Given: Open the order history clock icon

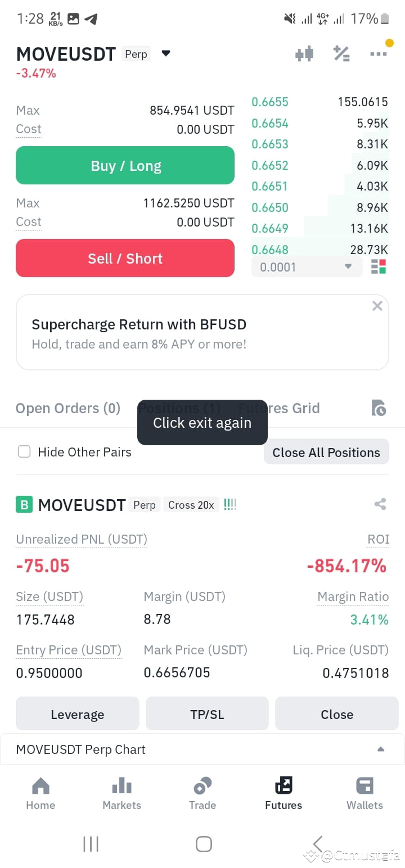Looking at the screenshot, I should 379,408.
